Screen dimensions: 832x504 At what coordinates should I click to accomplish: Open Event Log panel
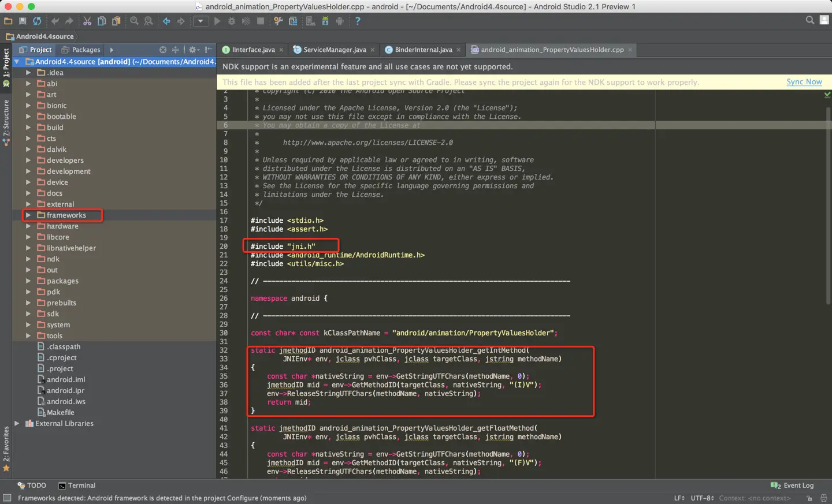tap(792, 486)
